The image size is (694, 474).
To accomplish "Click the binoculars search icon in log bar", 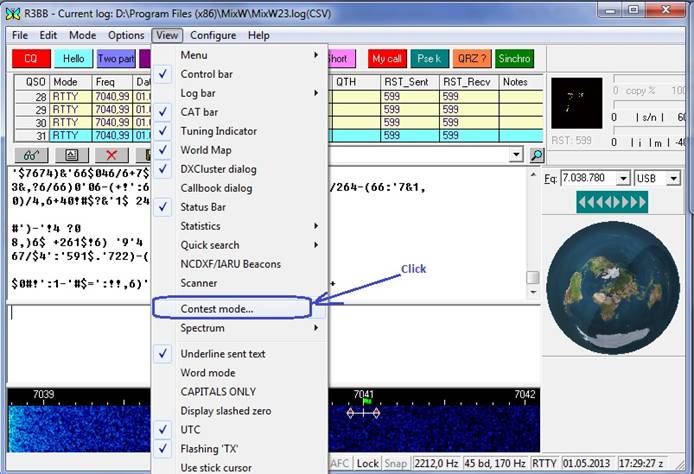I will tap(31, 155).
